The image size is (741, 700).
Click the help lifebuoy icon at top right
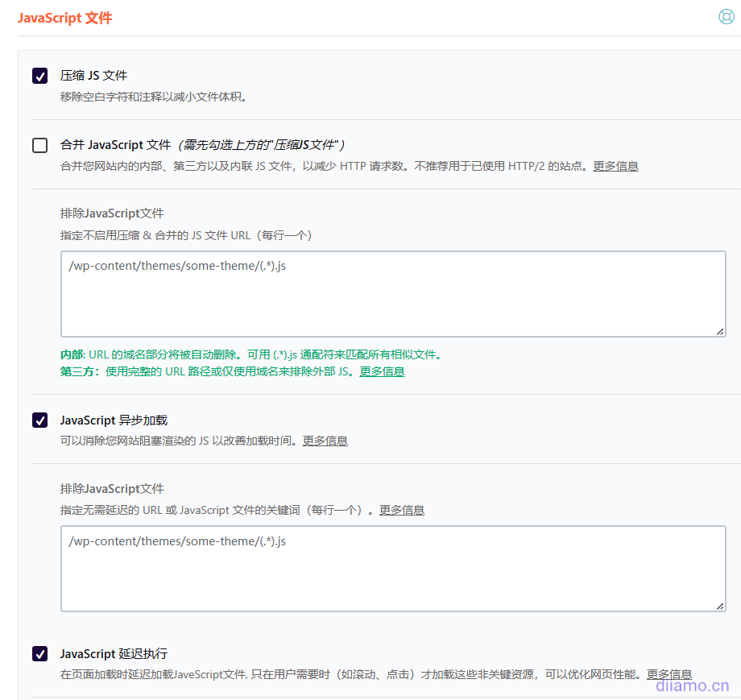pyautogui.click(x=726, y=17)
